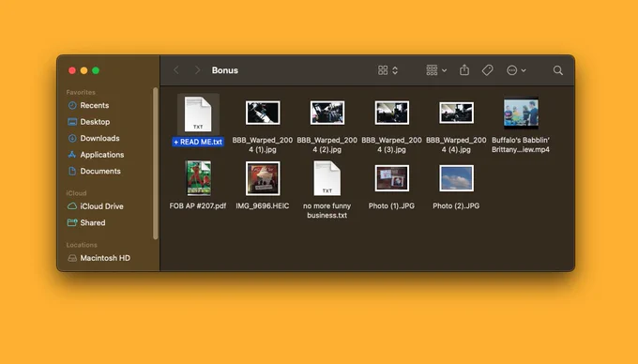Minimize the window with yellow button

point(84,70)
